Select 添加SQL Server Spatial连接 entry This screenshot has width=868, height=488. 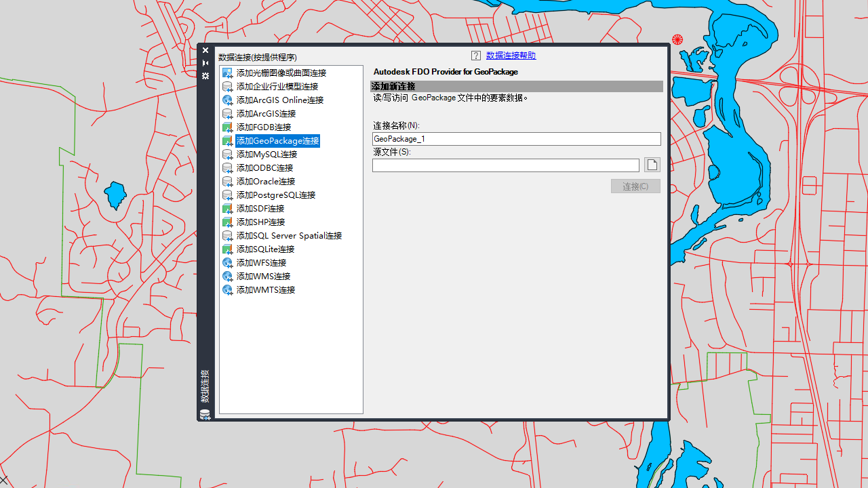(289, 236)
